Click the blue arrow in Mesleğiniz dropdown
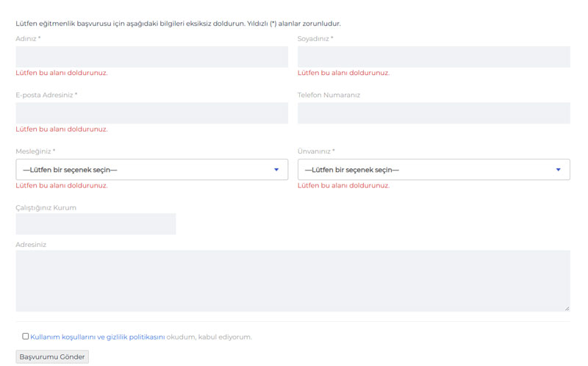588x366 pixels. [x=276, y=170]
